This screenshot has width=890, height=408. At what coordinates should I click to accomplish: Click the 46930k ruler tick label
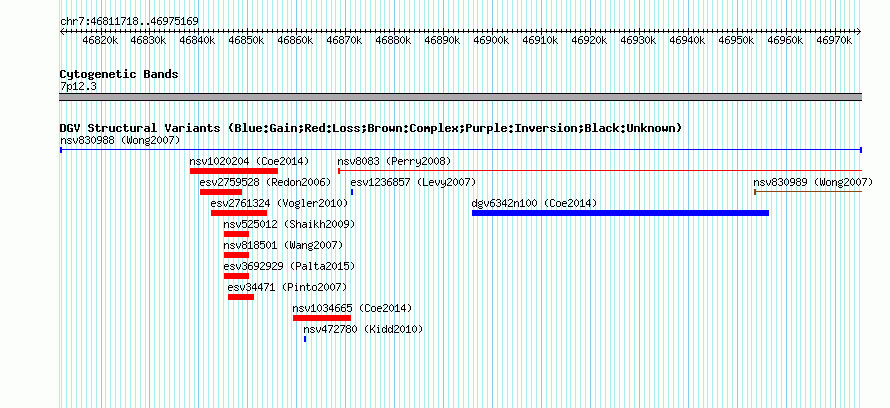(x=639, y=41)
